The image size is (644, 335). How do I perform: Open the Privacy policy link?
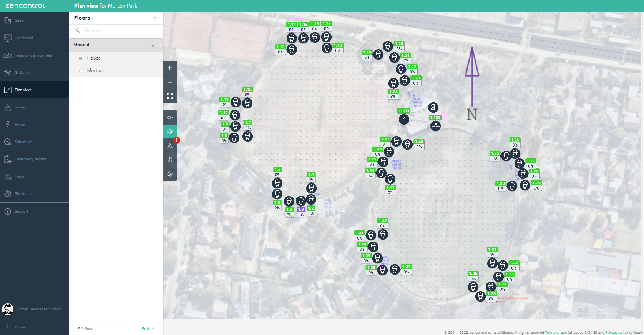pos(617,333)
